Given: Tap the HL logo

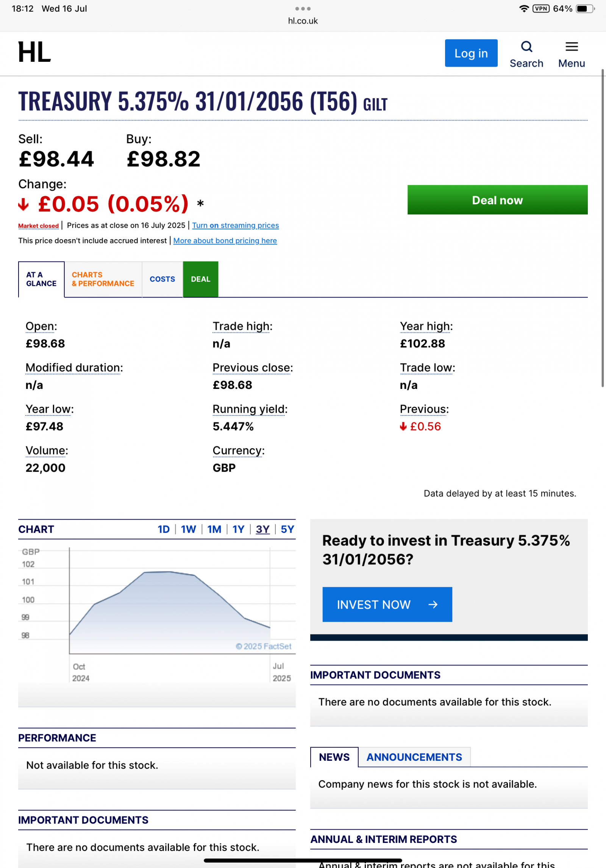Looking at the screenshot, I should 34,52.
